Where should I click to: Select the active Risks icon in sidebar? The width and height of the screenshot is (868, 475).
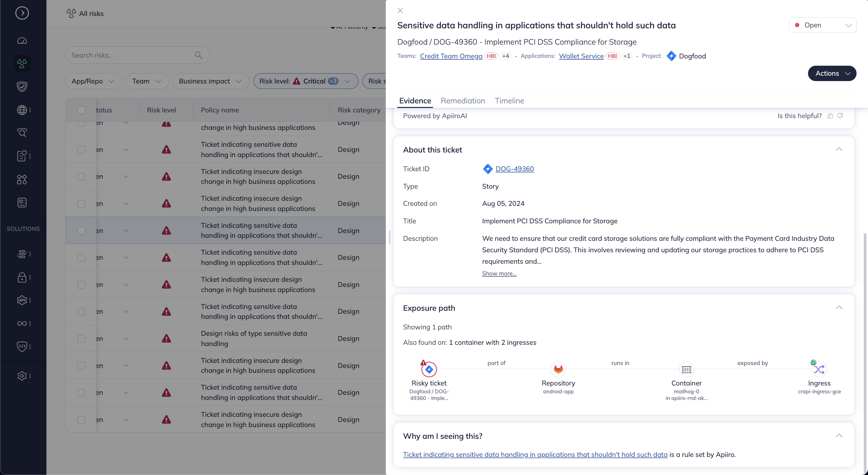(x=22, y=63)
